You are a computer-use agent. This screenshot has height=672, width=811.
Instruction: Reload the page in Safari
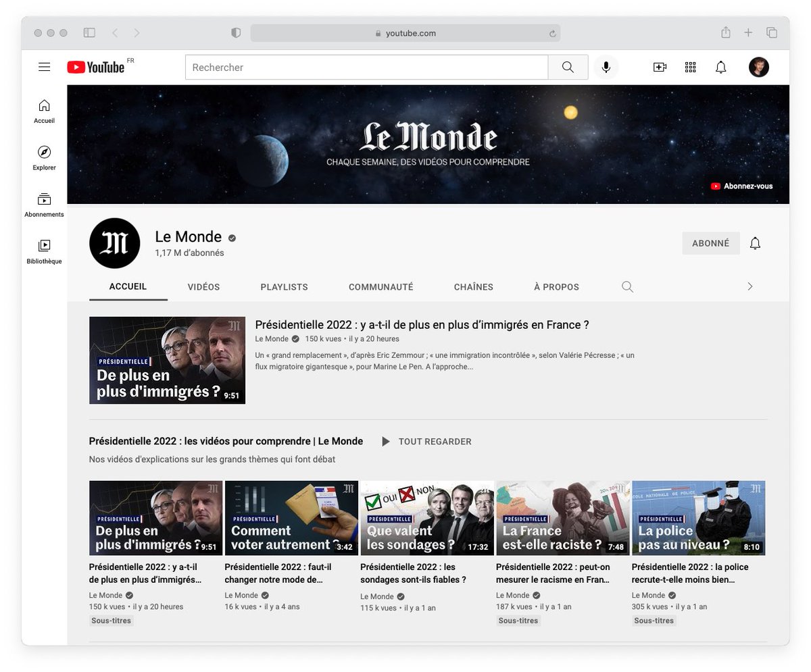coord(552,33)
